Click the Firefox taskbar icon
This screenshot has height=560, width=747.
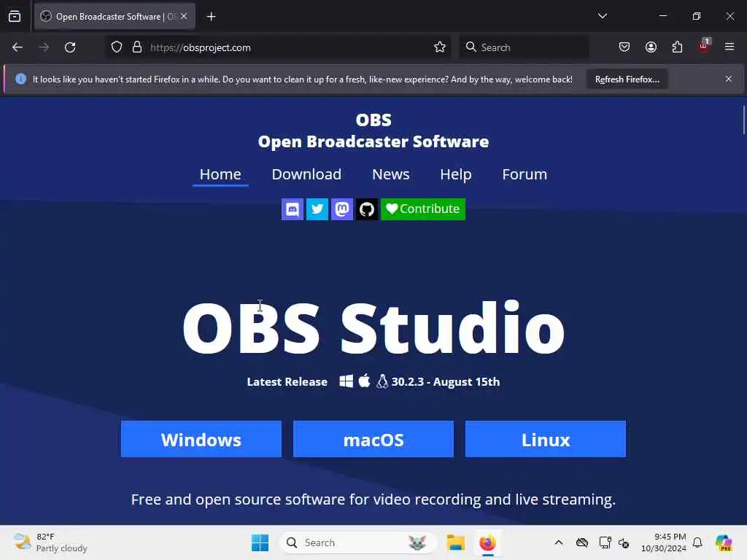tap(487, 542)
